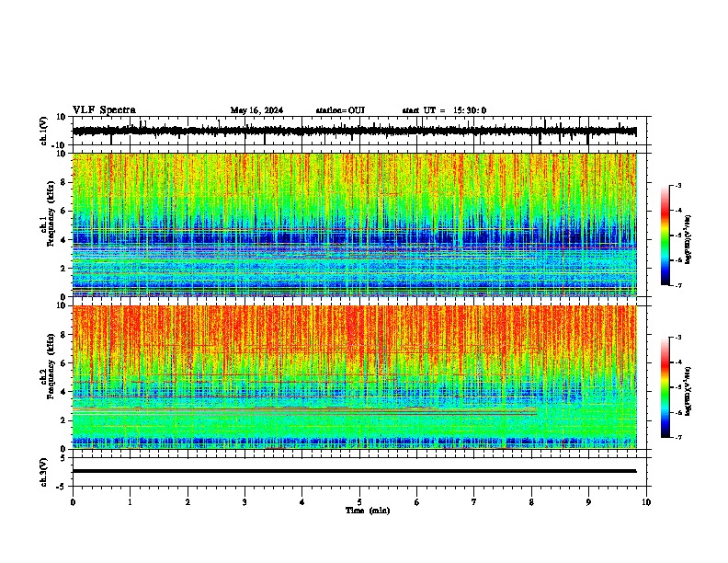Click the "-10" tick on ch.1(V) axis
The width and height of the screenshot is (728, 563).
click(59, 145)
